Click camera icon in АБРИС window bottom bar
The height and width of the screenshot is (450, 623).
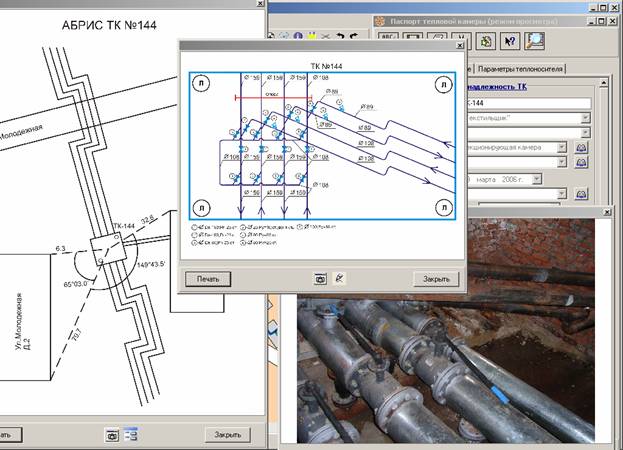[113, 435]
